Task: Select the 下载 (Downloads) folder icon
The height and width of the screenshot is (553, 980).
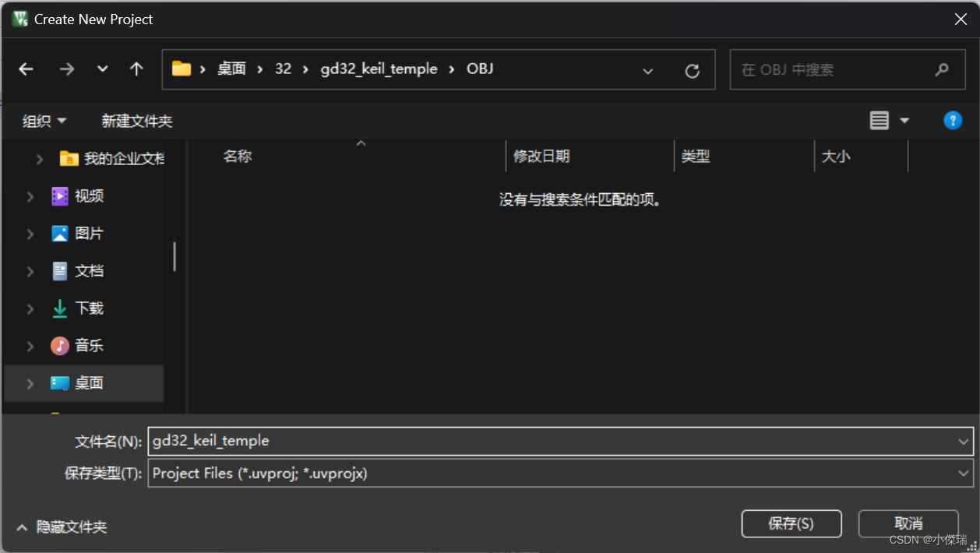Action: pyautogui.click(x=59, y=308)
